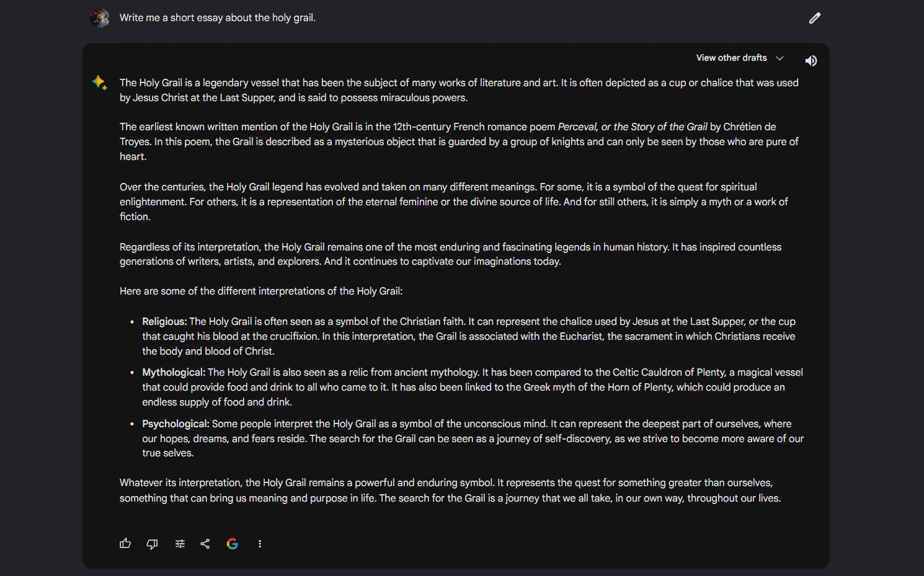Screen dimensions: 924x576
Task: Click the 'View other drafts' label
Action: coord(731,58)
